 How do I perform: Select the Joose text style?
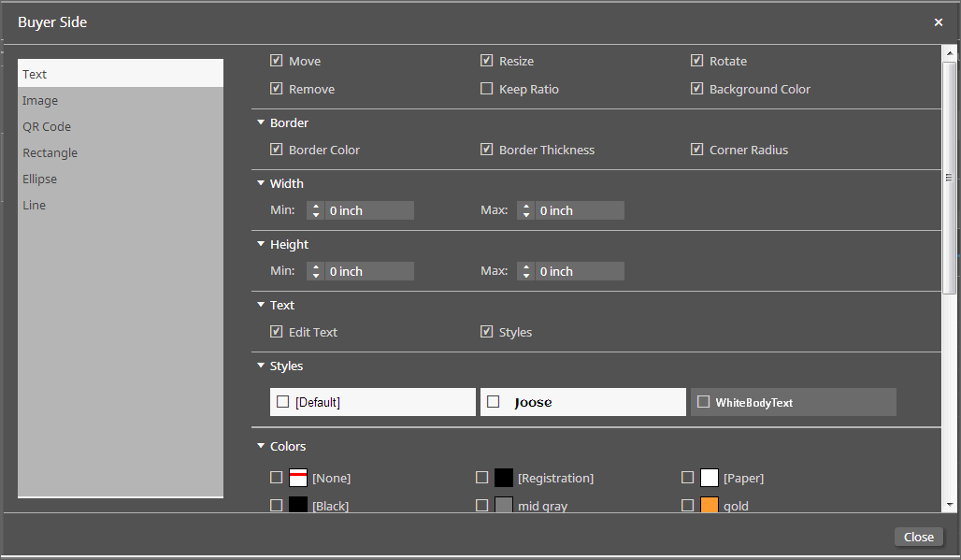point(582,402)
